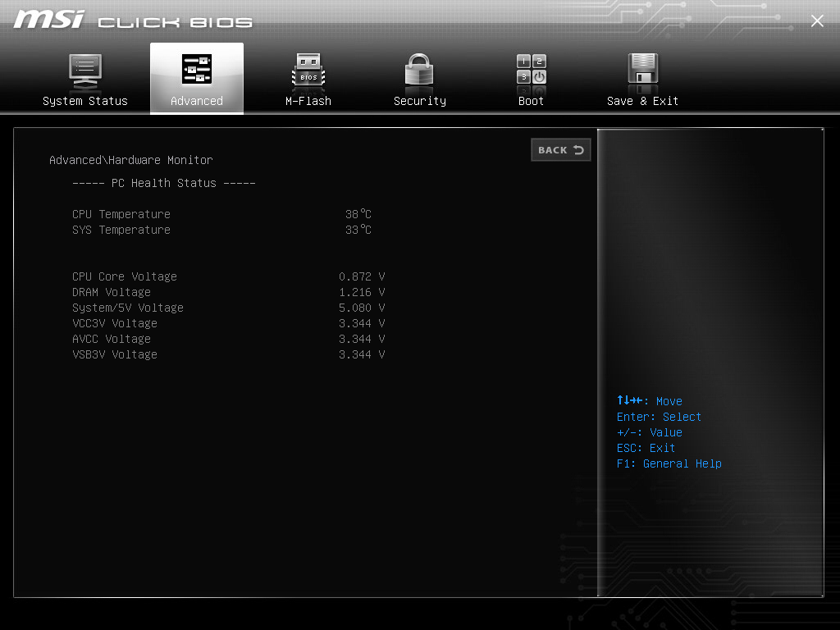
Task: Switch to the M-Flash tab label
Action: click(x=308, y=101)
